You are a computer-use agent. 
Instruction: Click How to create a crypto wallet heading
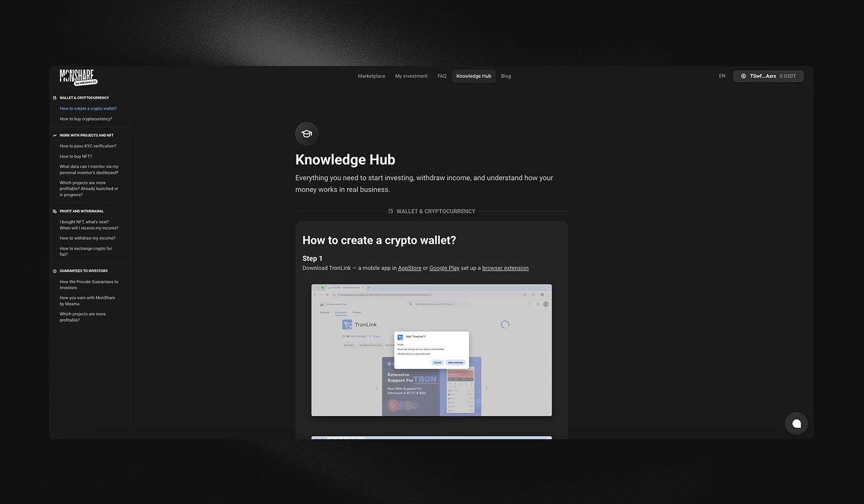pos(379,240)
